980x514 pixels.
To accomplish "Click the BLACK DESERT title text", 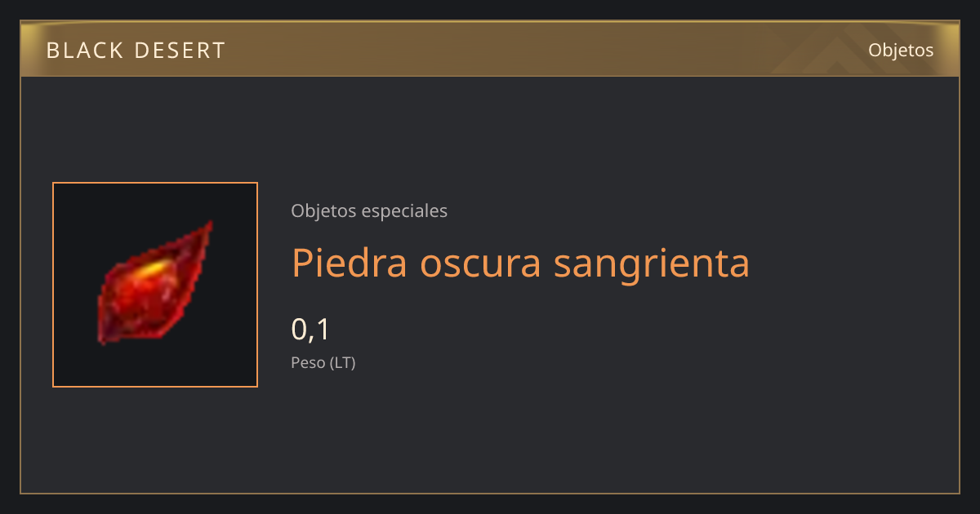I will [136, 51].
